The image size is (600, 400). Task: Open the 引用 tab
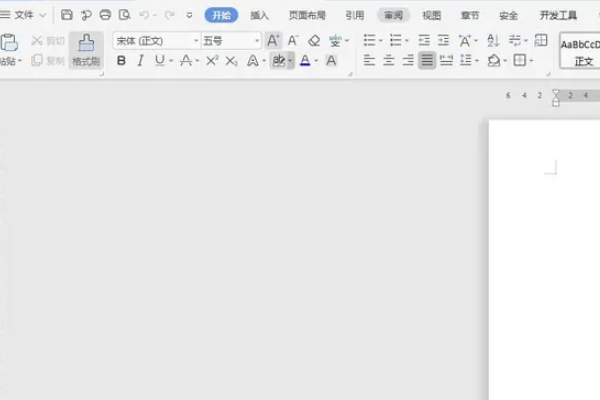tap(355, 15)
